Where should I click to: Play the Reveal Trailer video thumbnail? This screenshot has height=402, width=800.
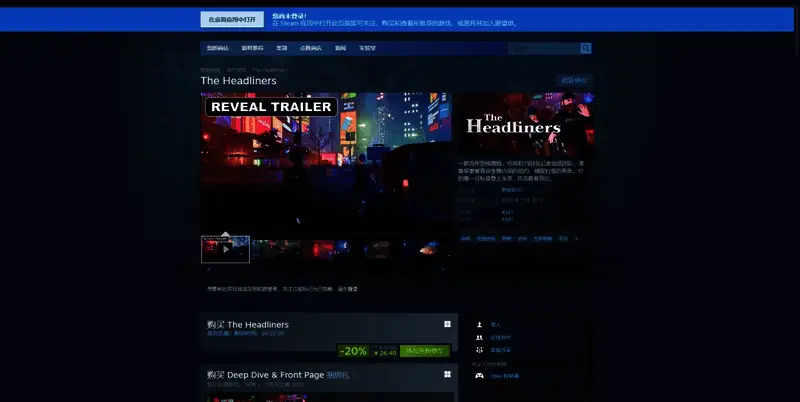225,249
